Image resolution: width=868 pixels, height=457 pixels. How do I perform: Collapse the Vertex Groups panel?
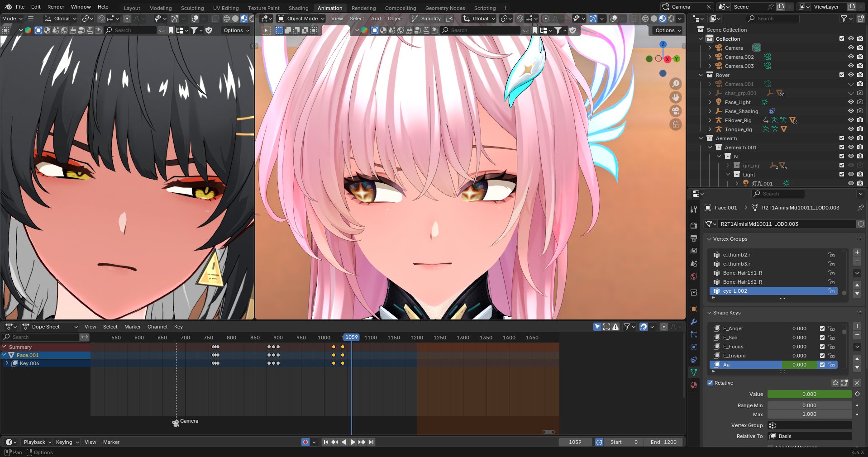709,239
